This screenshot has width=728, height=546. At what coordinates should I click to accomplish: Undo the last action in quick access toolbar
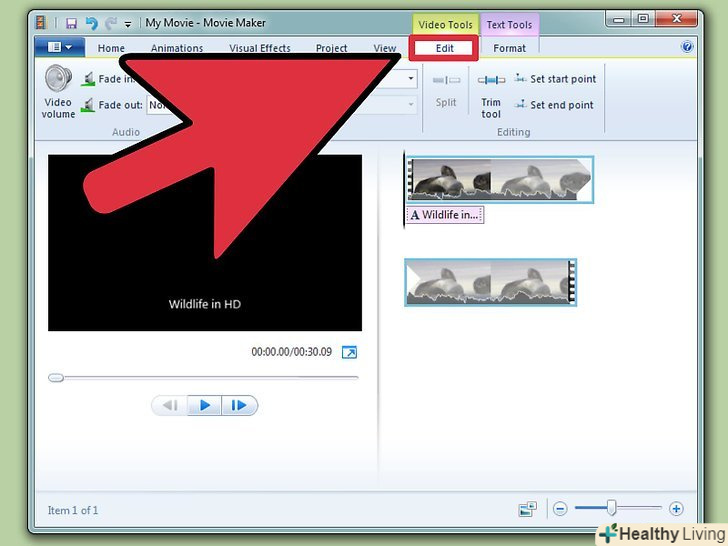91,22
